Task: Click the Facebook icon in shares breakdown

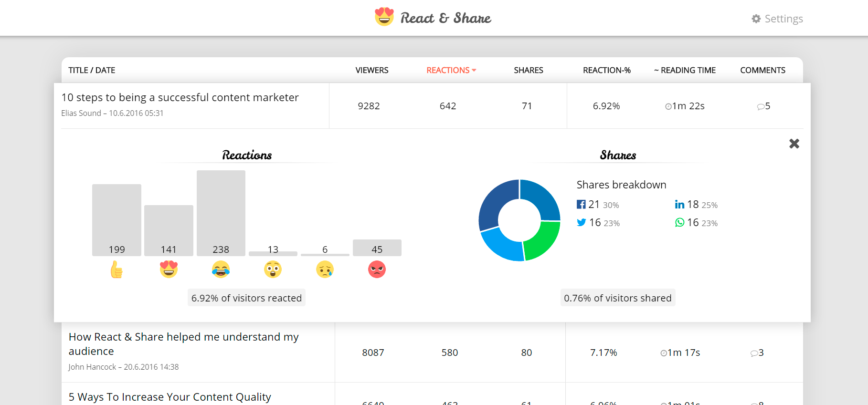Action: pos(581,204)
